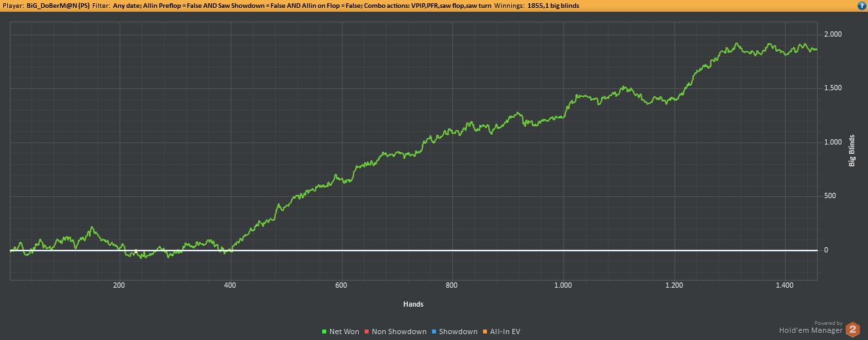868x340 pixels.
Task: Toggle the Showdown series label
Action: pyautogui.click(x=458, y=332)
